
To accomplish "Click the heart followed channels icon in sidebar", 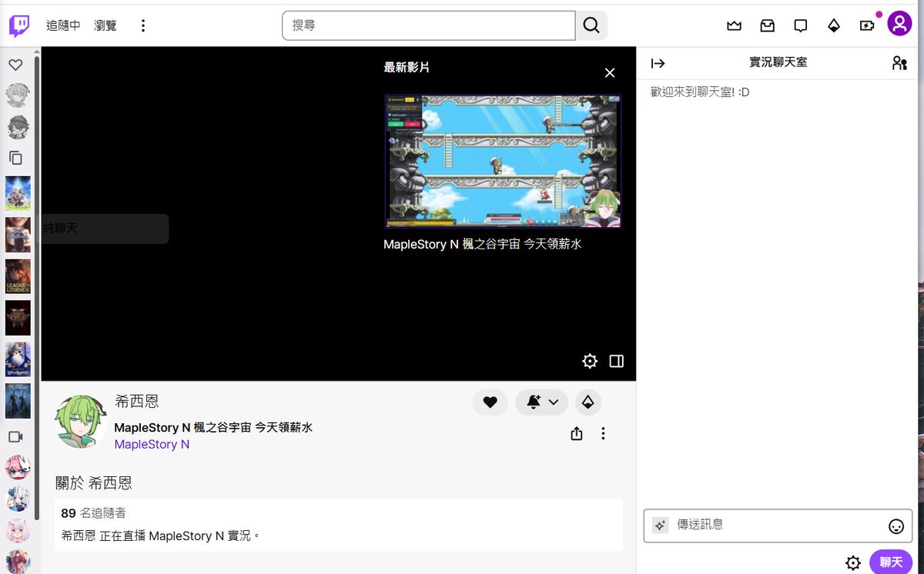I will pos(15,65).
